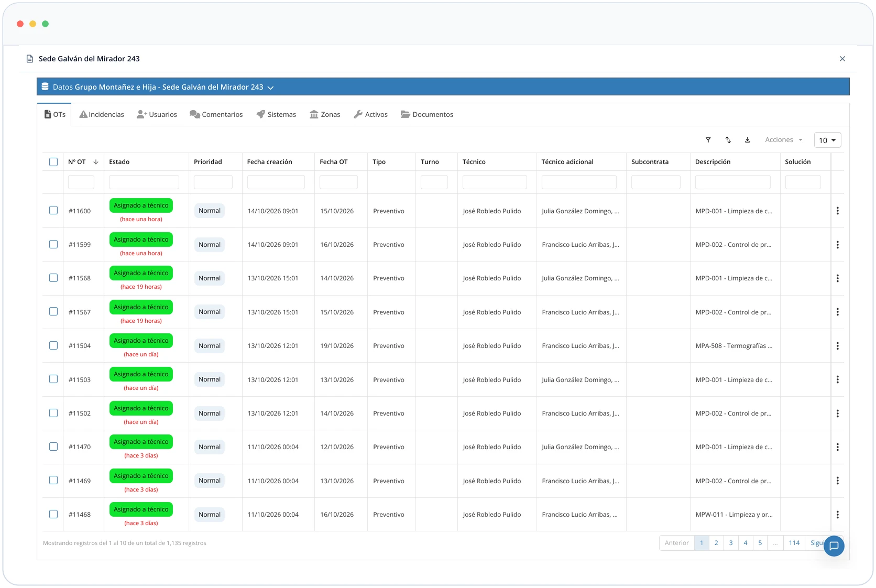This screenshot has height=588, width=876.
Task: Click the Estado column filter field
Action: [x=144, y=182]
